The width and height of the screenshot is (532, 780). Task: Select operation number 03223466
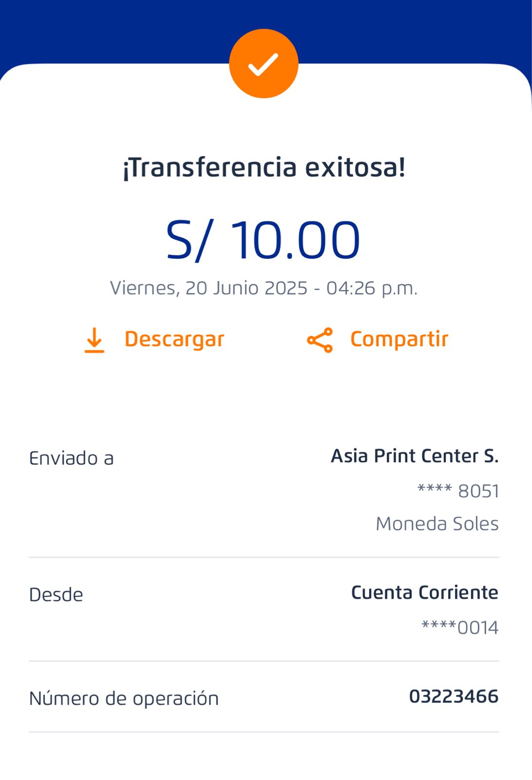click(454, 696)
